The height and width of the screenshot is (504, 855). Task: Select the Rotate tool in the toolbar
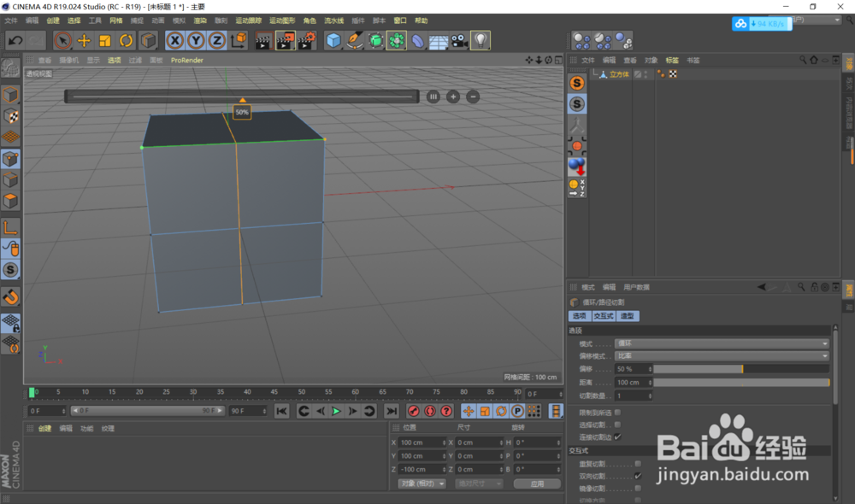coord(126,40)
